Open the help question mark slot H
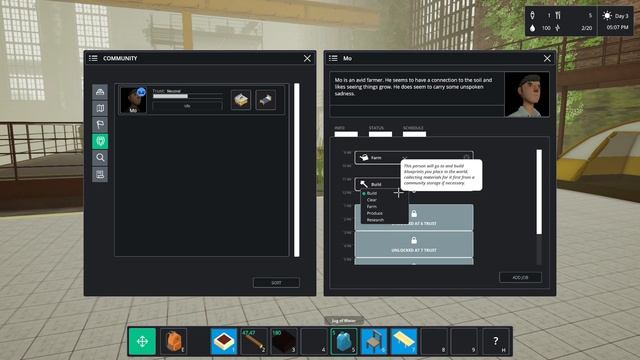The height and width of the screenshot is (360, 640). (x=496, y=341)
